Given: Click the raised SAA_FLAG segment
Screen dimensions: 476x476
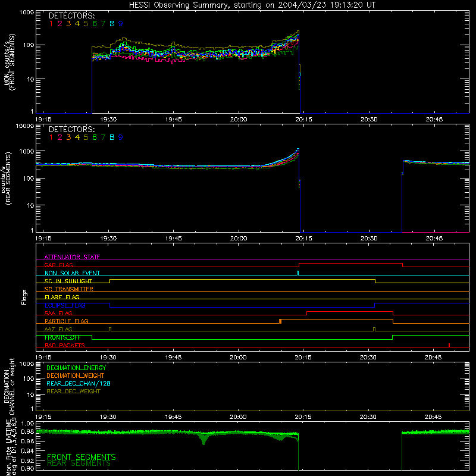Looking at the screenshot, I should click(350, 311).
